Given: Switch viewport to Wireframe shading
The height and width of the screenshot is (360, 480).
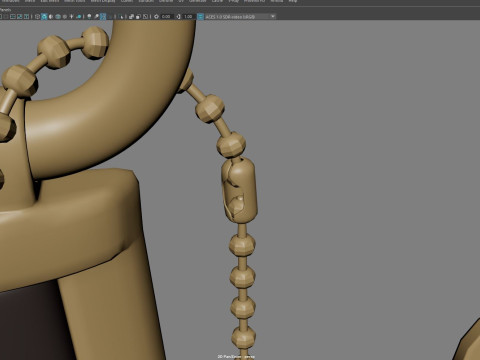Looking at the screenshot, I should (x=37, y=17).
